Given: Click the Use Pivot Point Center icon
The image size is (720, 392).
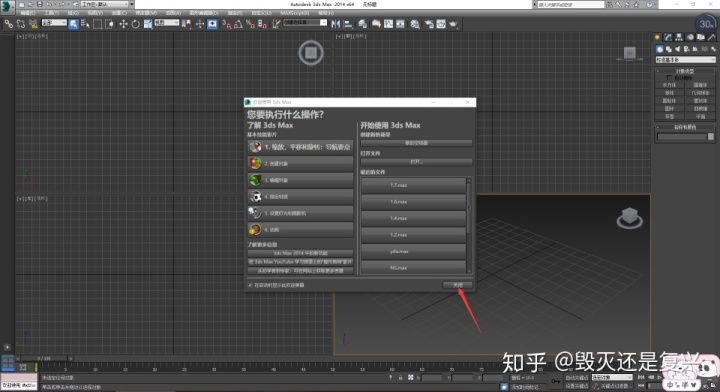Looking at the screenshot, I should pos(186,24).
